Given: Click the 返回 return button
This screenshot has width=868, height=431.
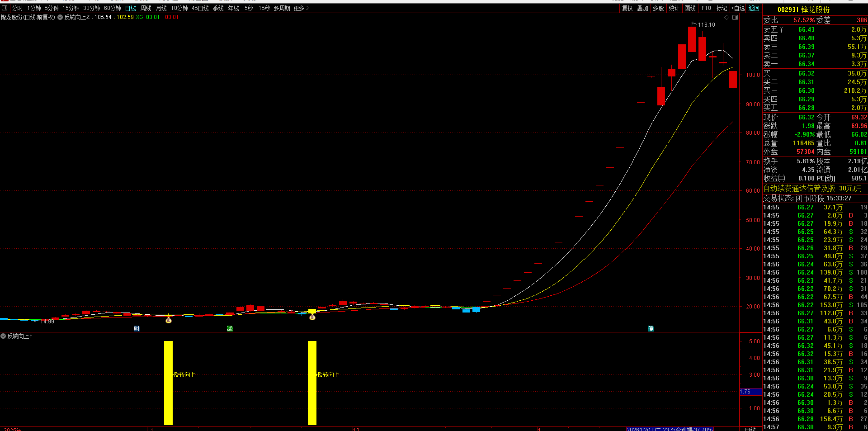Looking at the screenshot, I should 754,8.
